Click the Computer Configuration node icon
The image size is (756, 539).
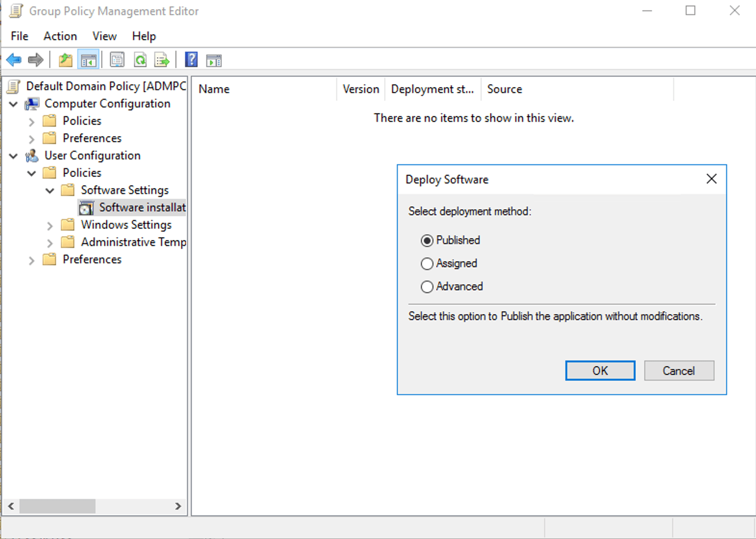point(32,103)
